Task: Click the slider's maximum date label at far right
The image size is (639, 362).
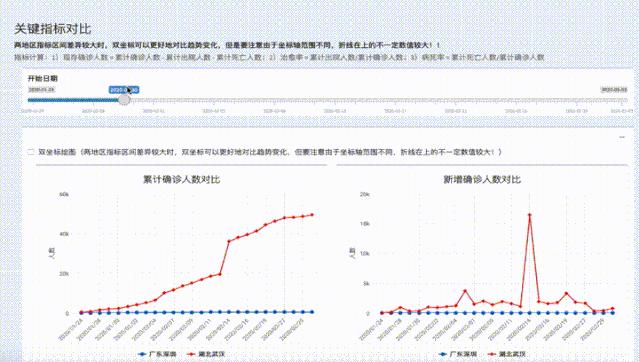Action: 614,90
